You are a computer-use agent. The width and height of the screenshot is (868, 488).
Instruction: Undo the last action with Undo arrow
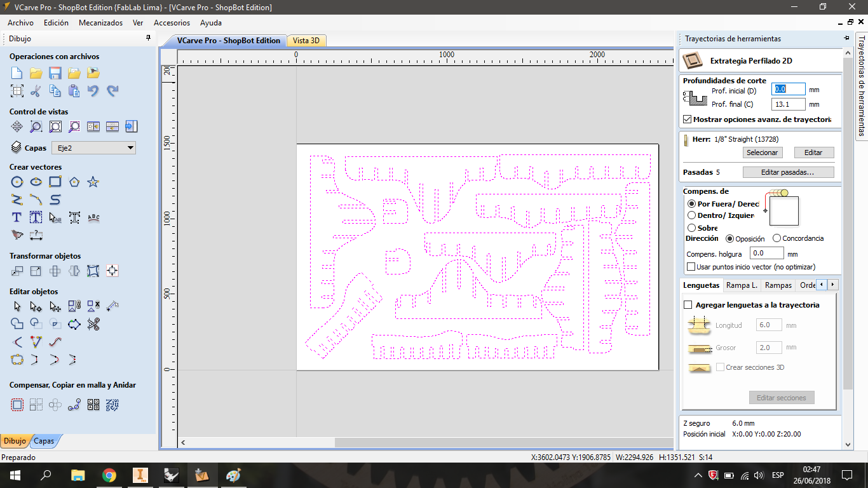click(x=93, y=91)
